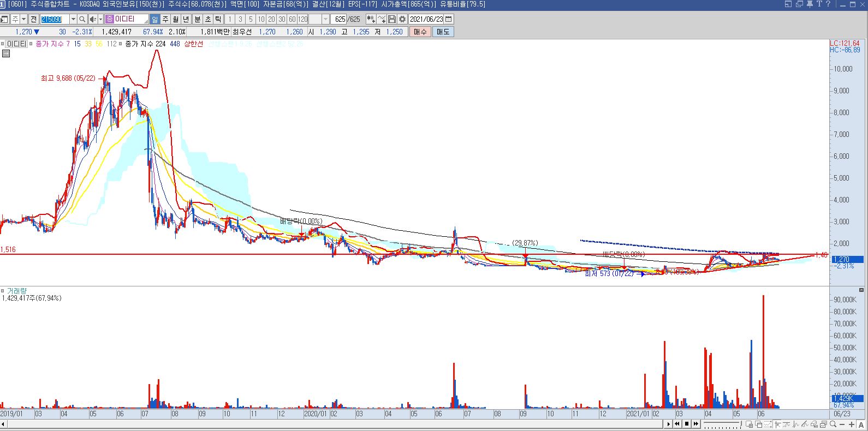Choose the 20 interval button
Screen dimensions: 868x431
(x=272, y=19)
